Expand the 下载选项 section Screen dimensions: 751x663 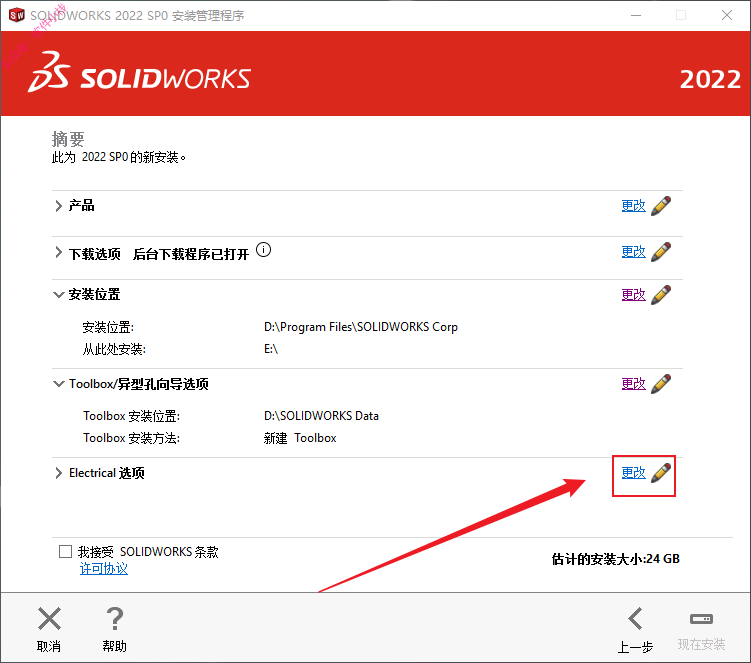click(58, 252)
